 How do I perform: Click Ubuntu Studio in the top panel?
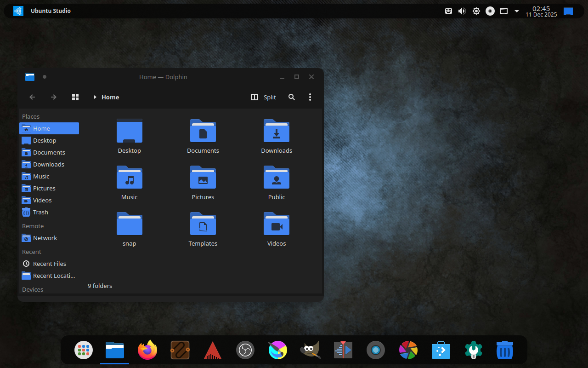pyautogui.click(x=51, y=11)
